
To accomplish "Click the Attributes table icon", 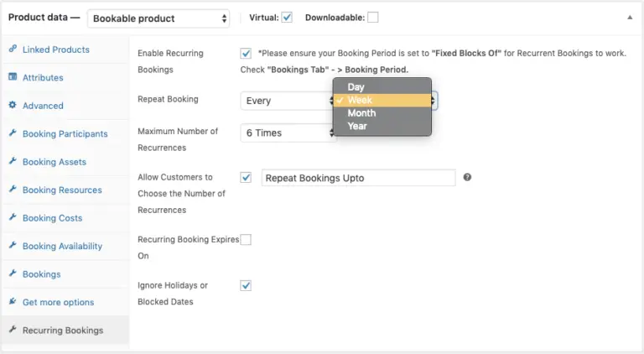I will point(13,77).
